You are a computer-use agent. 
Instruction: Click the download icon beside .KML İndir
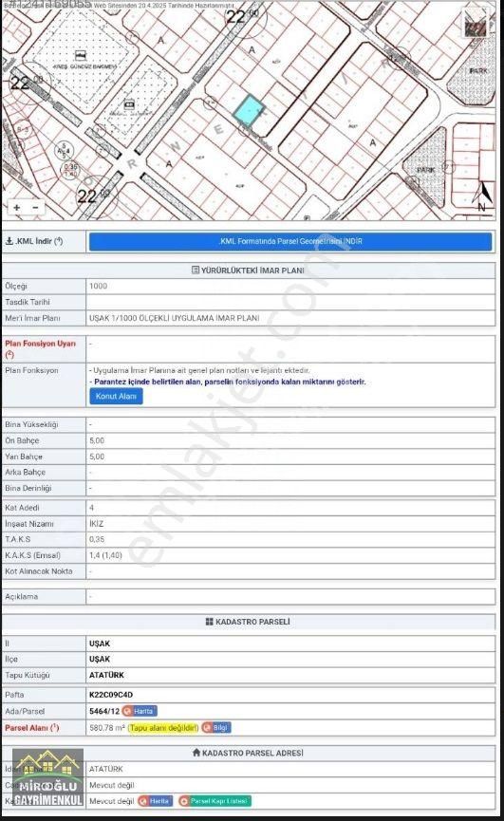9,241
